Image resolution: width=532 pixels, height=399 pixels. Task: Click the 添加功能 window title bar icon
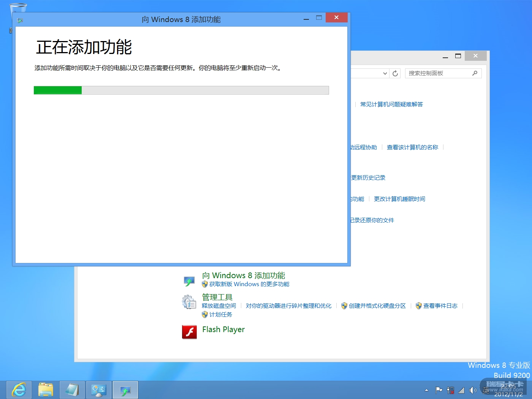[x=20, y=20]
